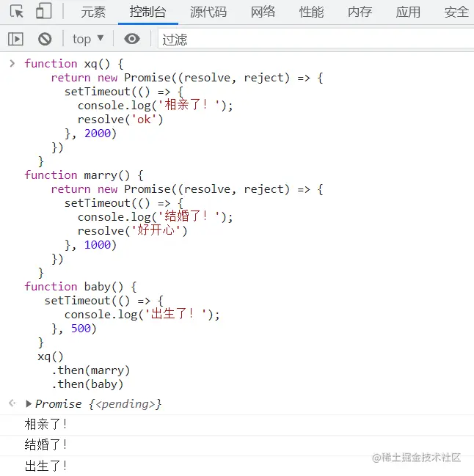Switch to the 应用 tab

(x=408, y=12)
